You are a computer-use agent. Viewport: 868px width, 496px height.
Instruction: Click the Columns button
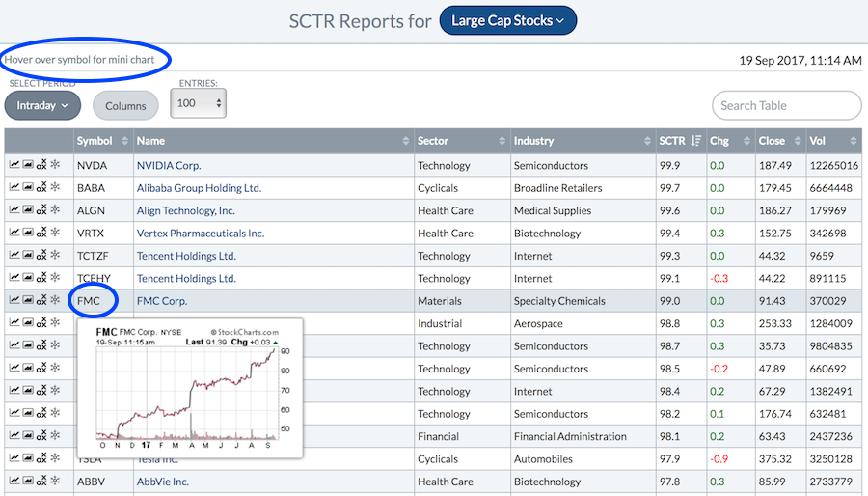coord(125,106)
